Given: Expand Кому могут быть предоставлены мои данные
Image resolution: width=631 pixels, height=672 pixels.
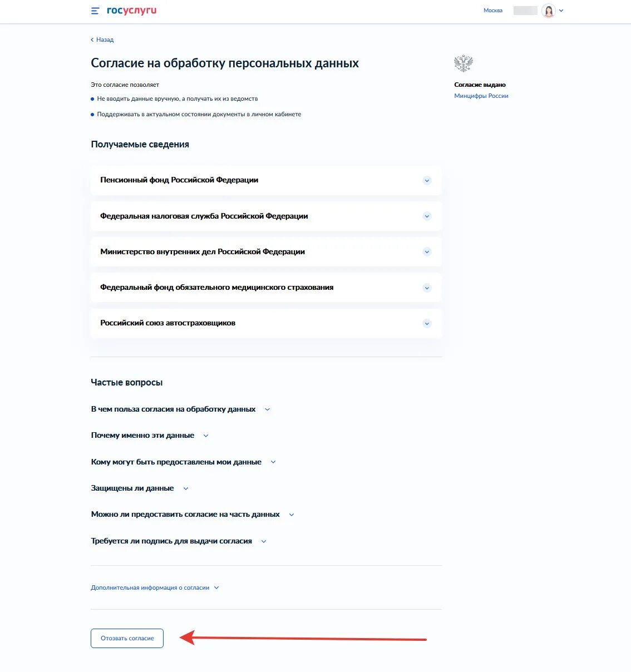Looking at the screenshot, I should (x=183, y=462).
